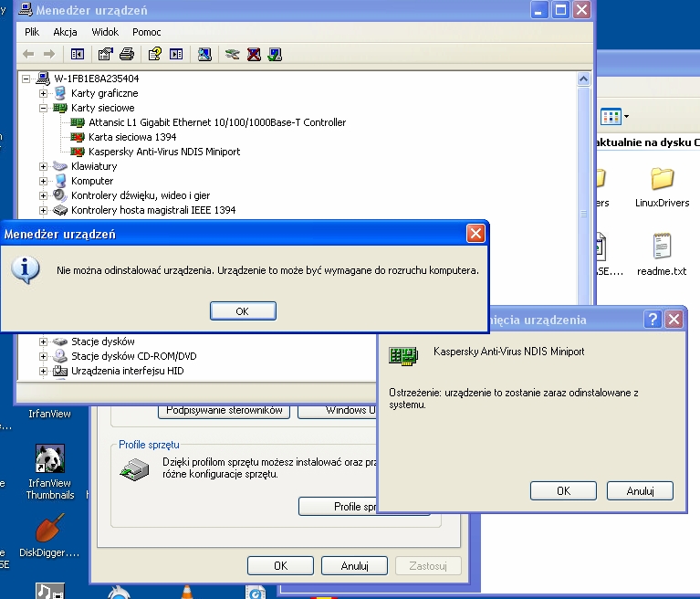The height and width of the screenshot is (599, 700).
Task: Close the error message box with X
Action: tap(475, 234)
